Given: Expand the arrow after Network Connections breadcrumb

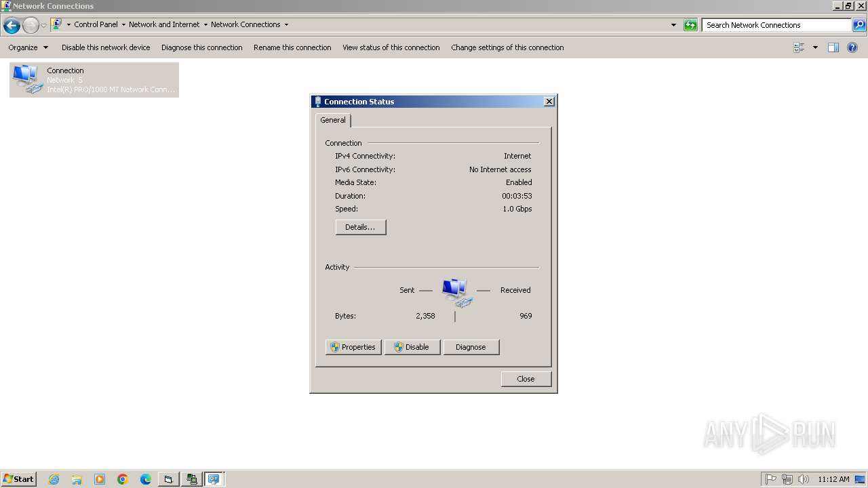Looking at the screenshot, I should pyautogui.click(x=286, y=25).
